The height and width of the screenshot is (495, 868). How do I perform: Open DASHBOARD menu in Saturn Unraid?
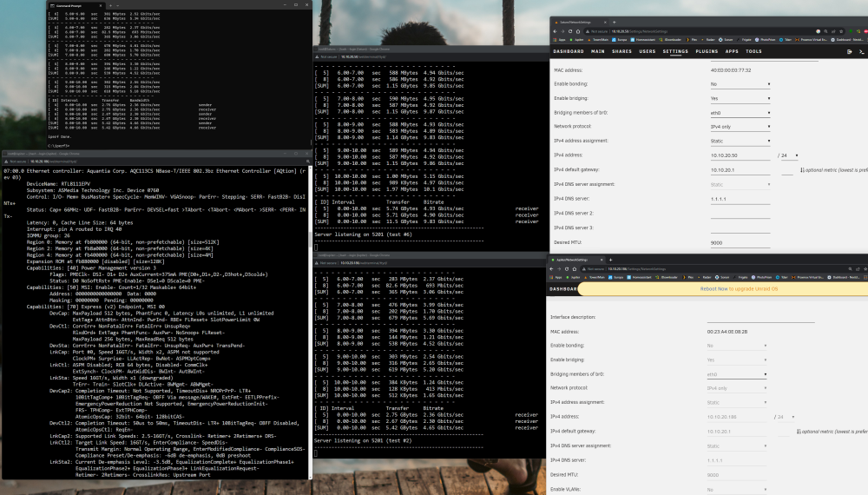[569, 51]
